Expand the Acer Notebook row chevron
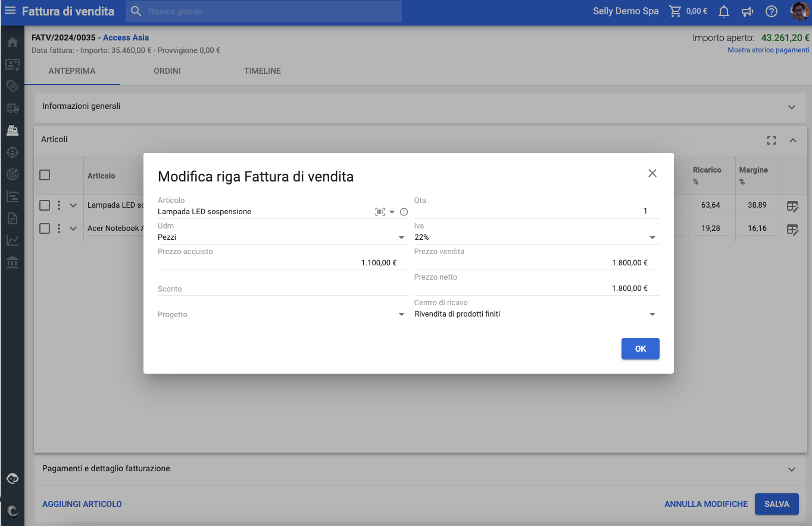812x526 pixels. [73, 228]
